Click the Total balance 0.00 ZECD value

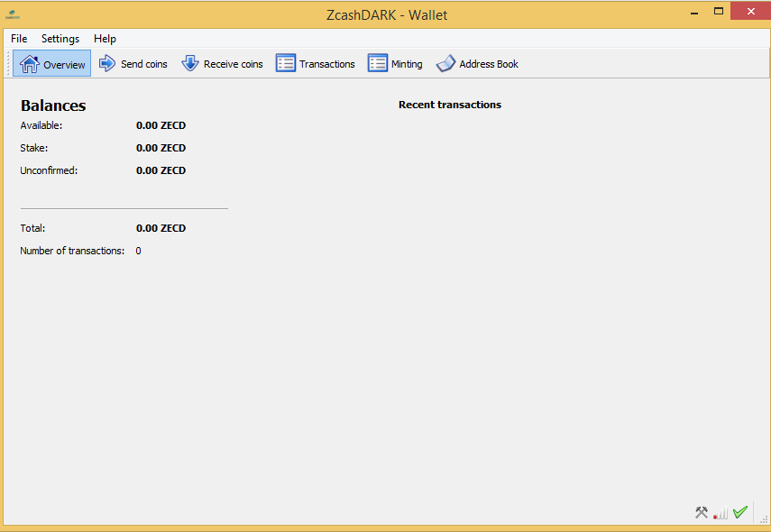(x=161, y=228)
